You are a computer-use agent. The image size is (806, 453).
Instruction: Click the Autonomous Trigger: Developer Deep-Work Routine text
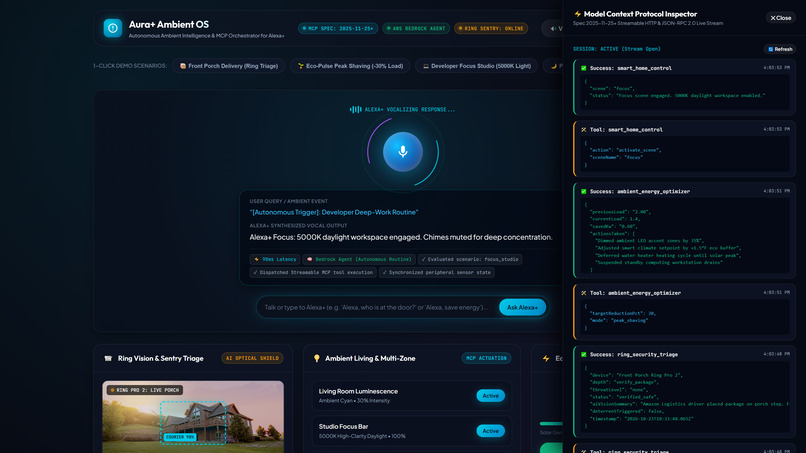click(334, 212)
